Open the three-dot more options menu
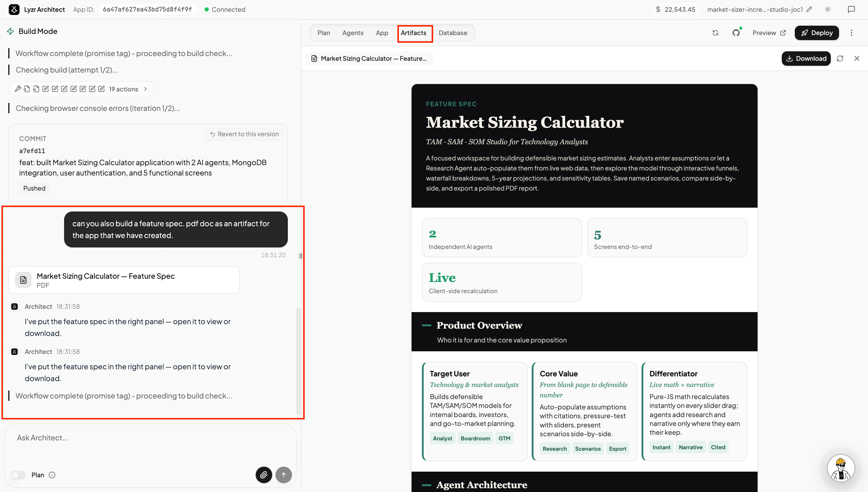Image resolution: width=868 pixels, height=492 pixels. click(851, 33)
